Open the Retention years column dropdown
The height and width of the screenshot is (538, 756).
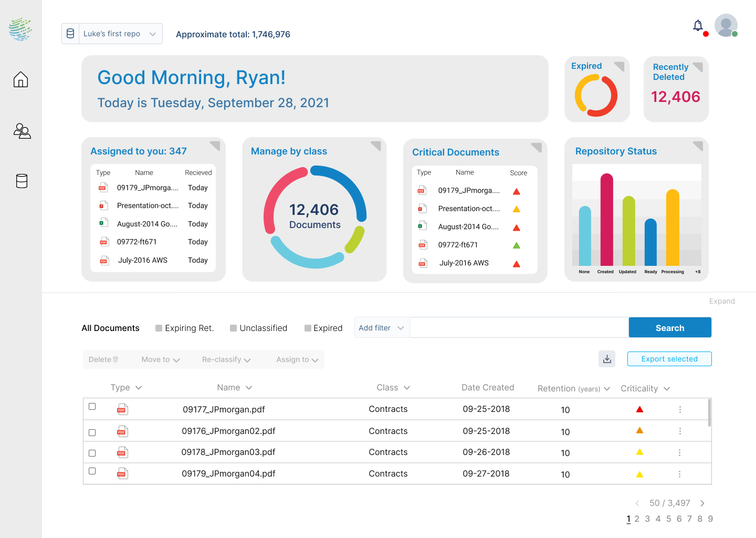[x=573, y=388]
